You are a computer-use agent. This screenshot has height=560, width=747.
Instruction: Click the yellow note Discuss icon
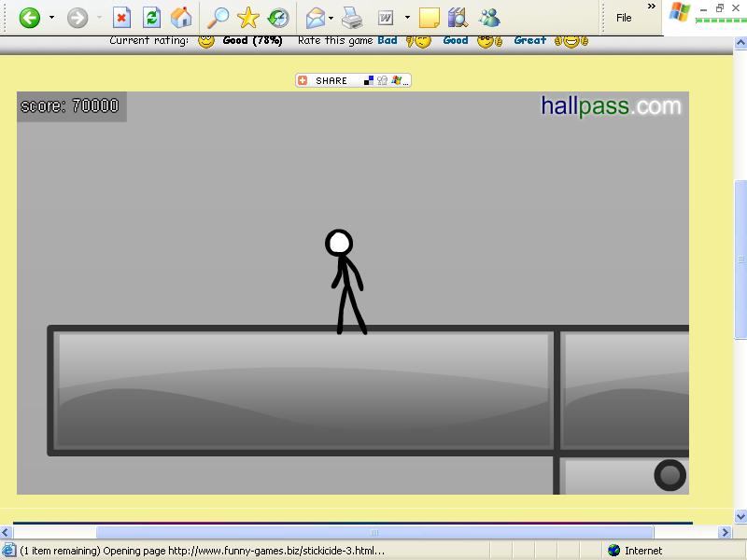[x=429, y=18]
